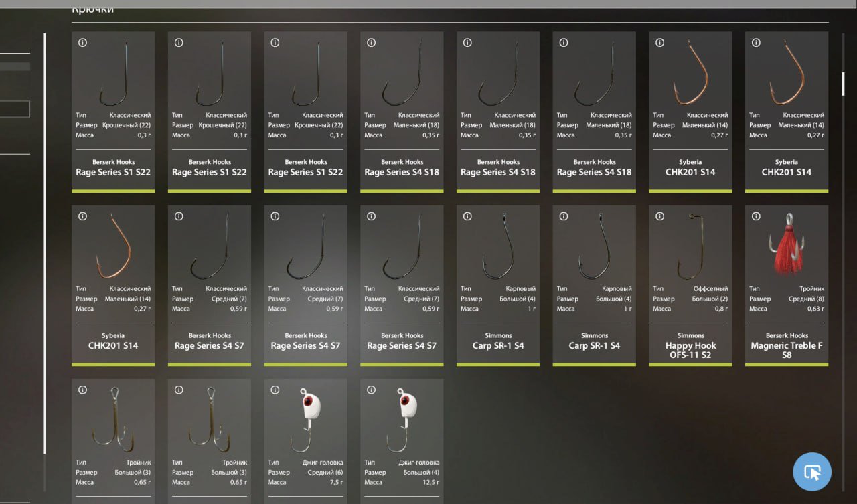Open info icon on leftmost Rage Series S4 S7
The image size is (857, 504).
click(179, 216)
